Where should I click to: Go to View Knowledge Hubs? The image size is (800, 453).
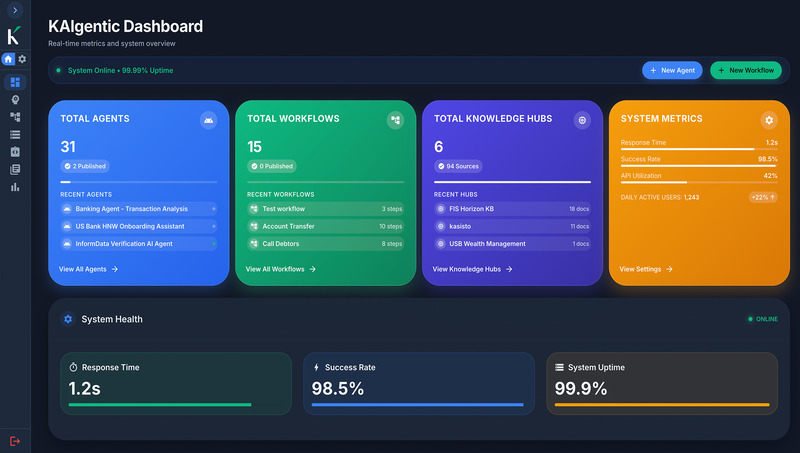473,269
